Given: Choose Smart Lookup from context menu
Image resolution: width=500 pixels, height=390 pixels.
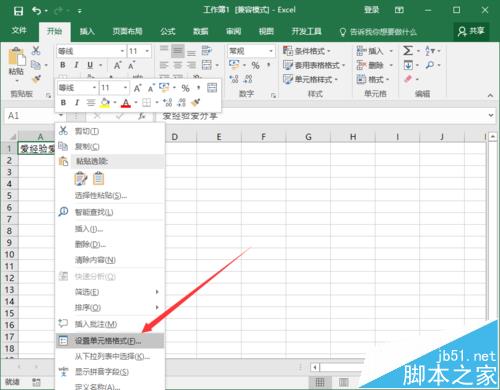Looking at the screenshot, I should click(x=110, y=212).
